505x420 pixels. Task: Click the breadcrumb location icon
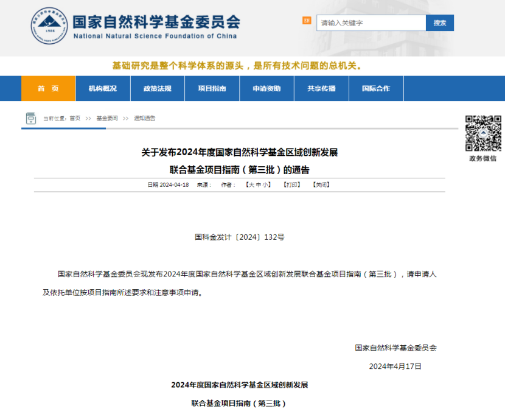[x=30, y=118]
